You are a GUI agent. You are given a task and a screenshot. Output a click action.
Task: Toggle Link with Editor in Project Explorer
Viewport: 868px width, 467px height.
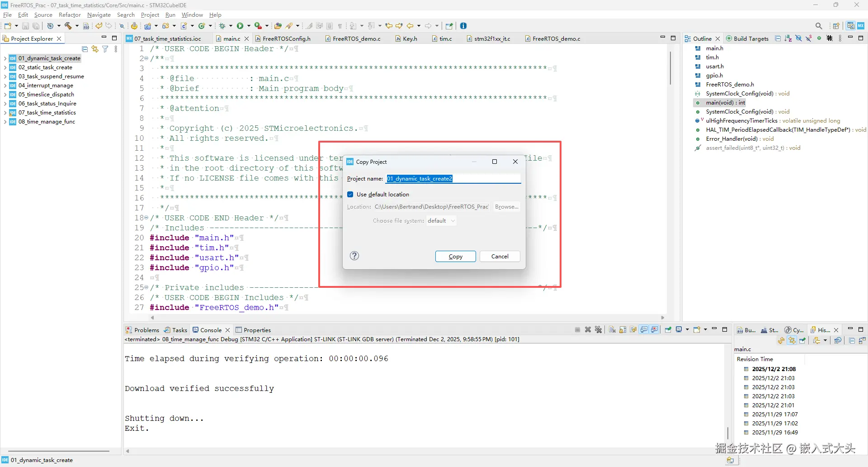click(95, 49)
